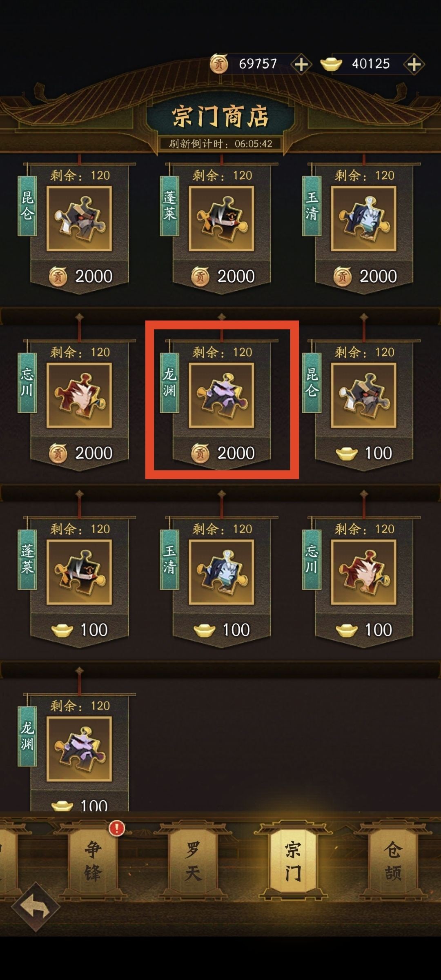441x980 pixels.
Task: Select the 玉清 puzzle piece costing 100 ingots
Action: [x=221, y=572]
